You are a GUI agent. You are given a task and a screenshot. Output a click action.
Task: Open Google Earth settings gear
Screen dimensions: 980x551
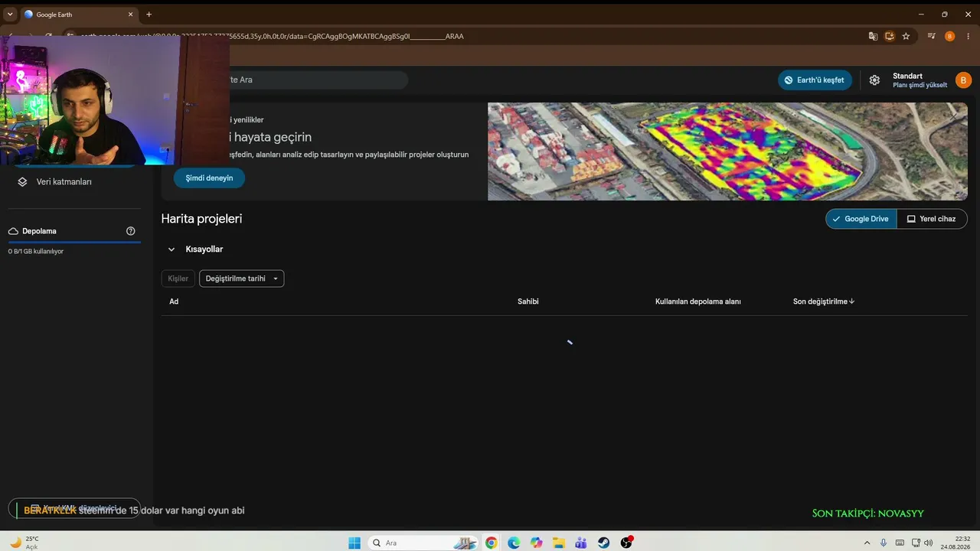(874, 80)
